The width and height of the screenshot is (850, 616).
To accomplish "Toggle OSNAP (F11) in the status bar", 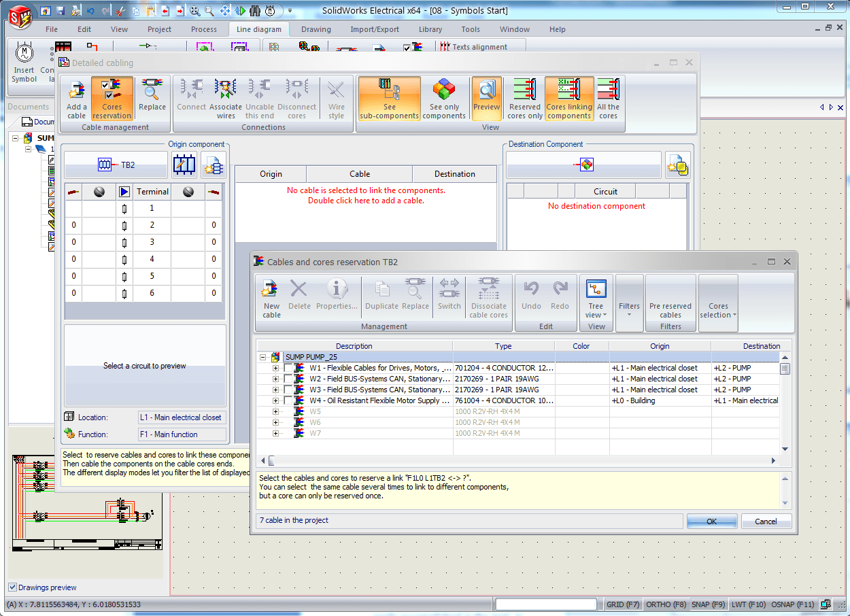I will click(793, 604).
